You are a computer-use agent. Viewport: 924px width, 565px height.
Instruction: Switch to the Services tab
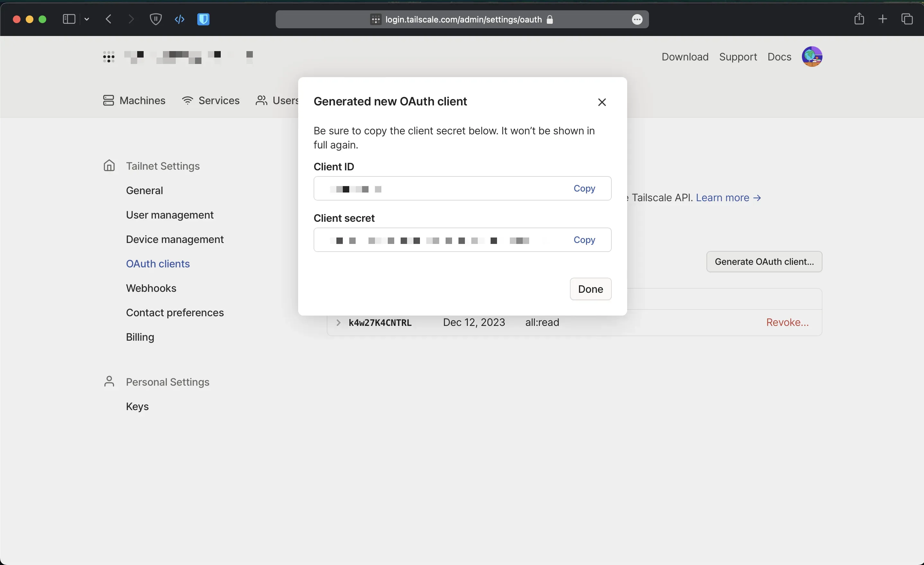(211, 101)
